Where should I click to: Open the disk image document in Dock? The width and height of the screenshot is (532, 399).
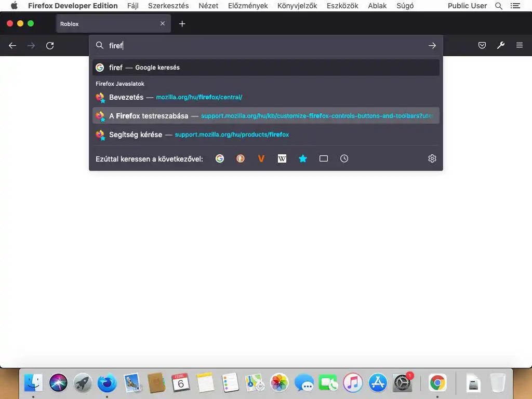coord(473,383)
